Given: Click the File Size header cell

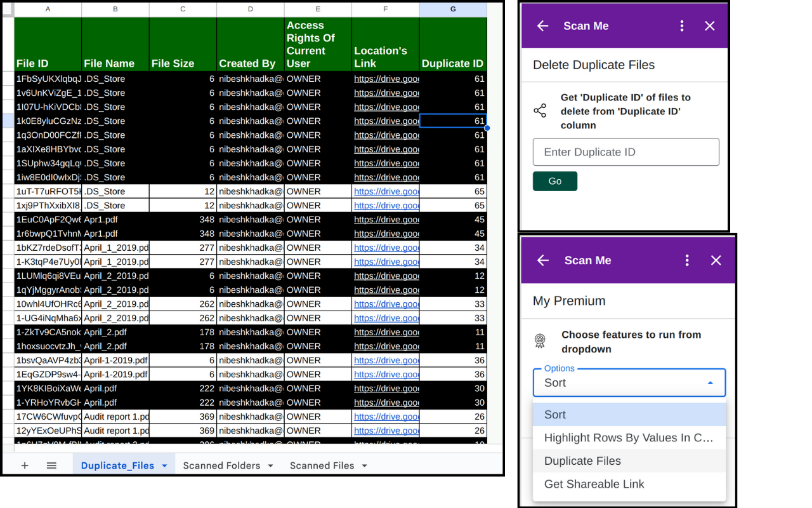Looking at the screenshot, I should point(183,44).
